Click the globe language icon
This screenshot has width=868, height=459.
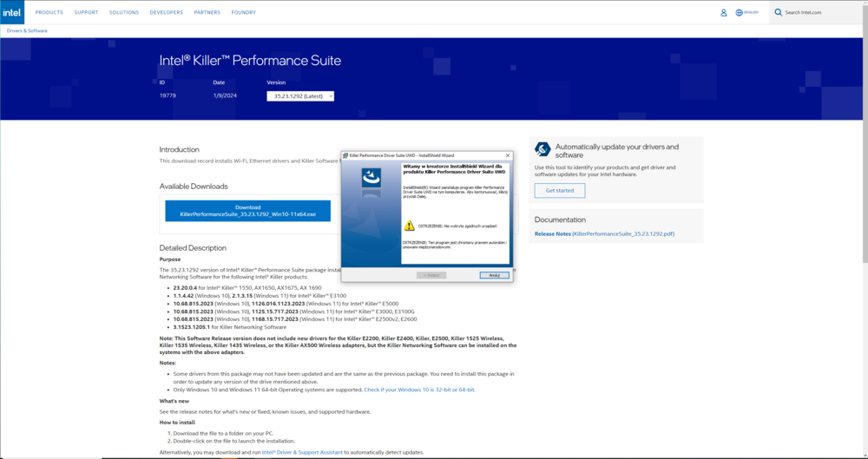(x=739, y=12)
